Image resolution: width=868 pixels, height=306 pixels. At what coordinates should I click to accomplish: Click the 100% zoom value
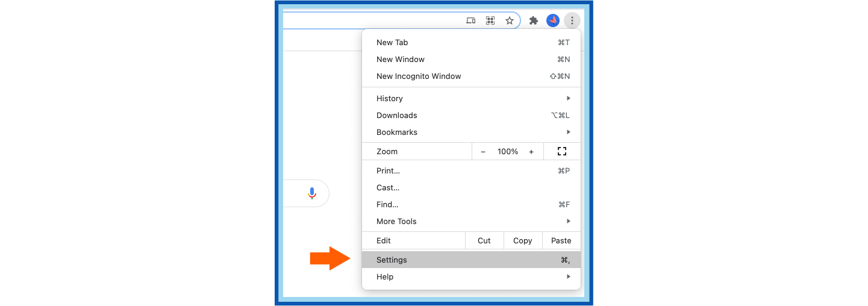[x=508, y=152]
